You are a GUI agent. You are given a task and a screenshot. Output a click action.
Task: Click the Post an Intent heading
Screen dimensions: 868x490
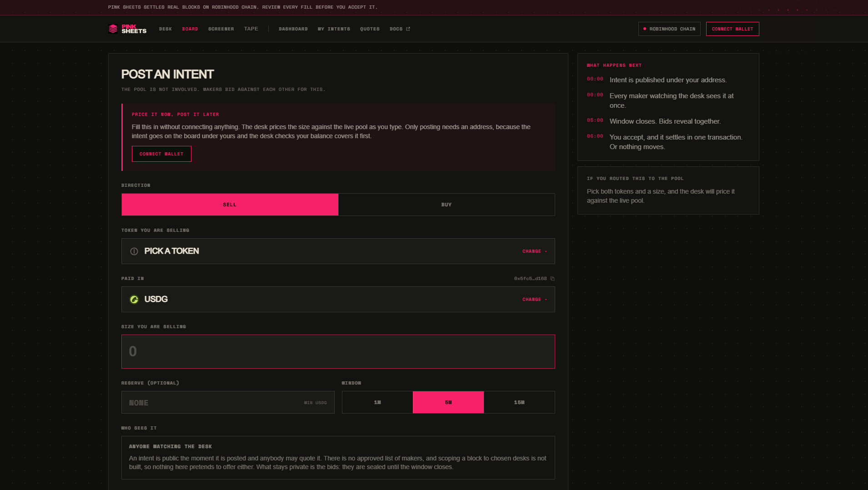tap(167, 74)
